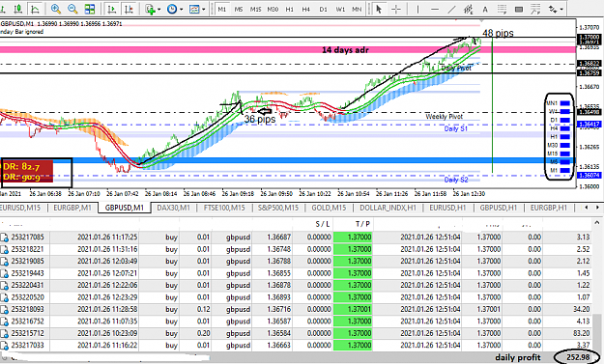Expand the indicators dropdown arrow

click(x=158, y=10)
